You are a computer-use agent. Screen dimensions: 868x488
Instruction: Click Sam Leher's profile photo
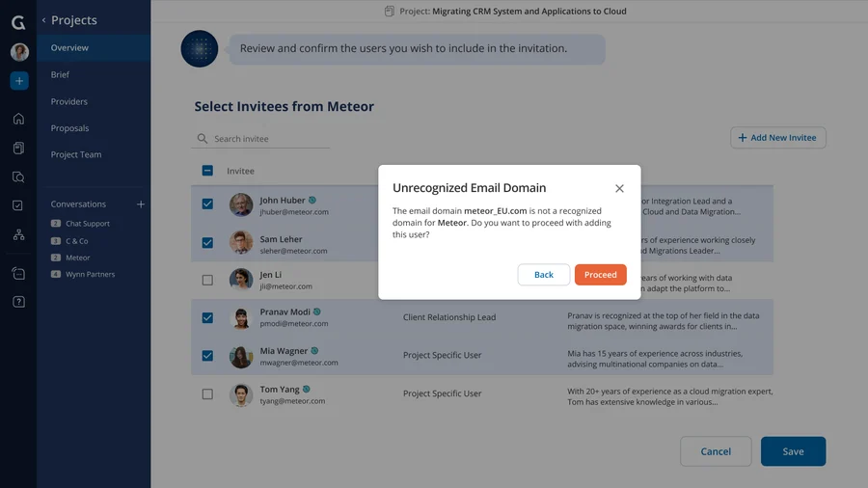[241, 243]
